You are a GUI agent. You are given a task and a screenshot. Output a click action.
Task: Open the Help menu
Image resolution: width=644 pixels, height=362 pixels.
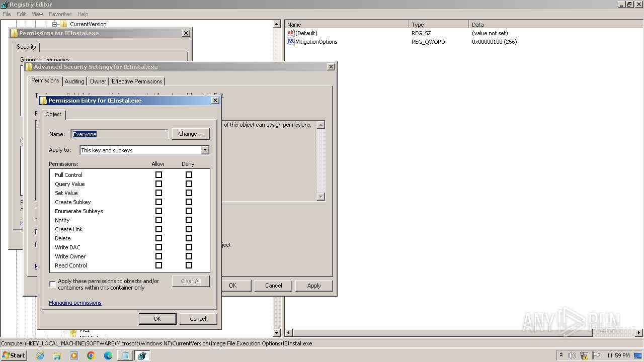click(x=83, y=14)
